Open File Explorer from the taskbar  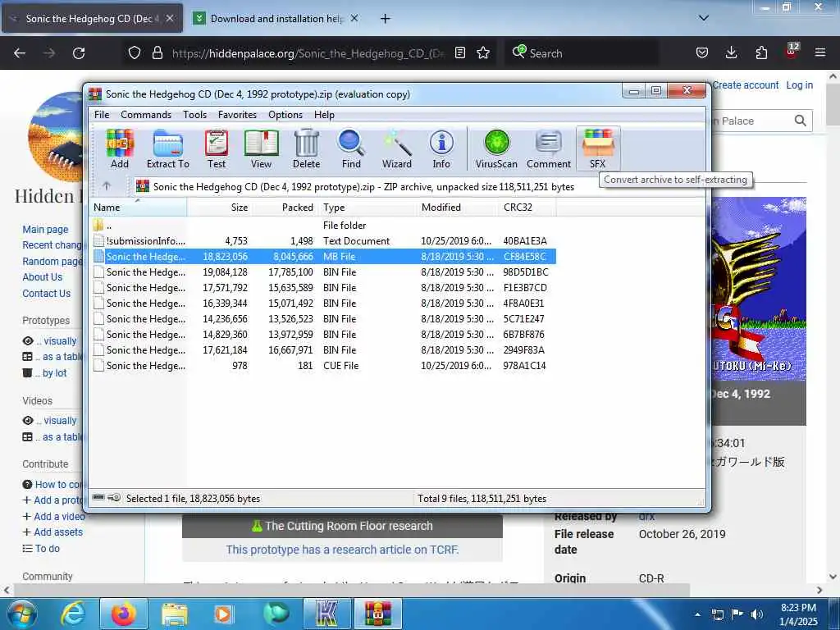click(x=175, y=614)
